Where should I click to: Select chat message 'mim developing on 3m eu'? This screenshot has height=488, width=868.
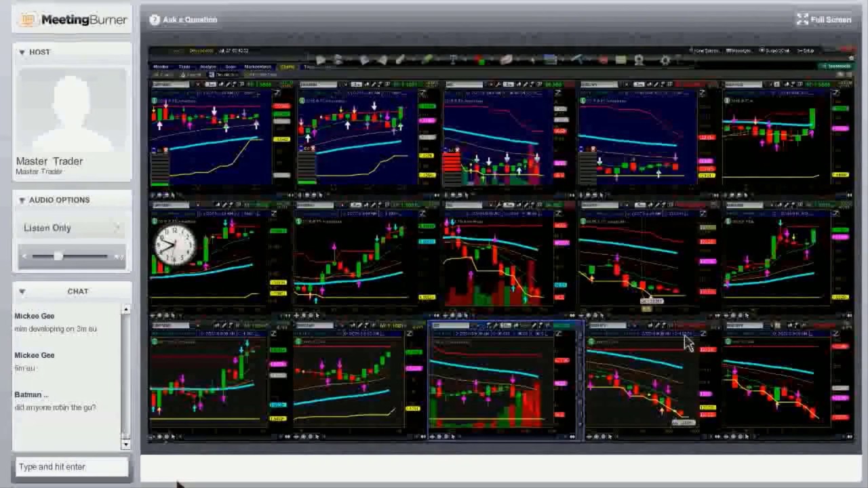pos(56,329)
